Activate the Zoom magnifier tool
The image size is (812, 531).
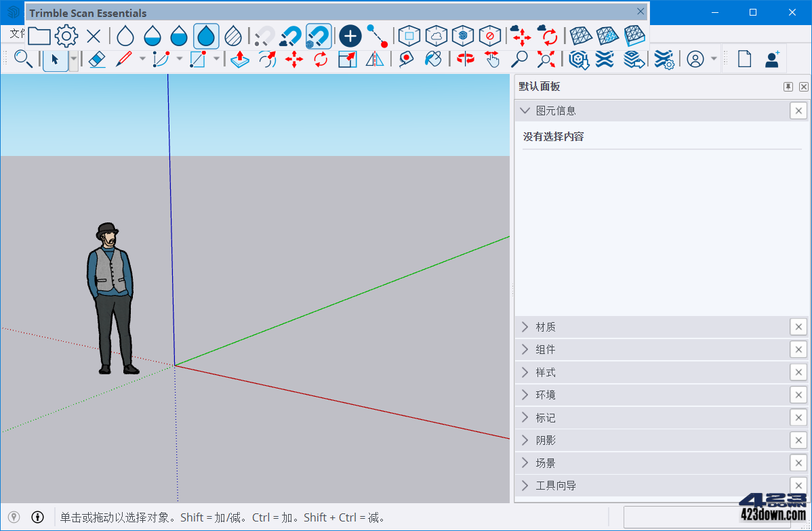click(519, 59)
